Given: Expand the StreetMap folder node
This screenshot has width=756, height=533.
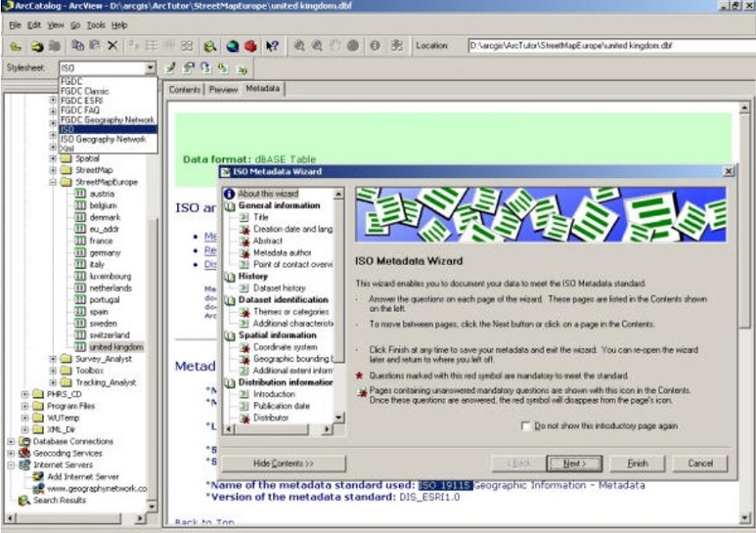Looking at the screenshot, I should (x=53, y=170).
